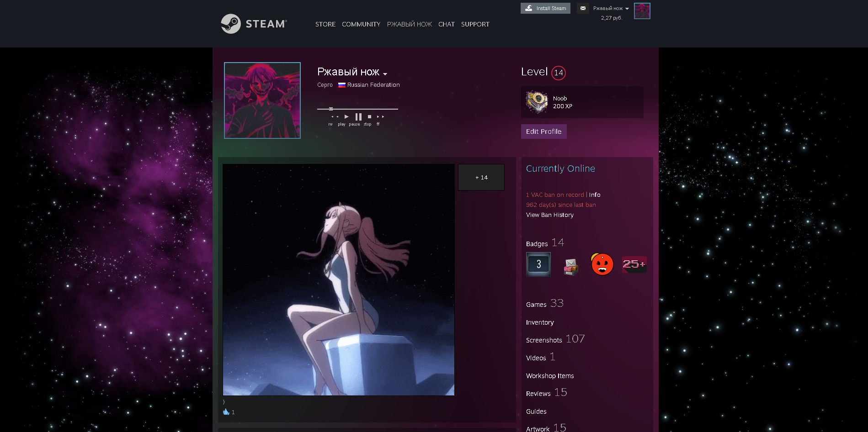
Task: Open the STORE menu
Action: point(325,24)
